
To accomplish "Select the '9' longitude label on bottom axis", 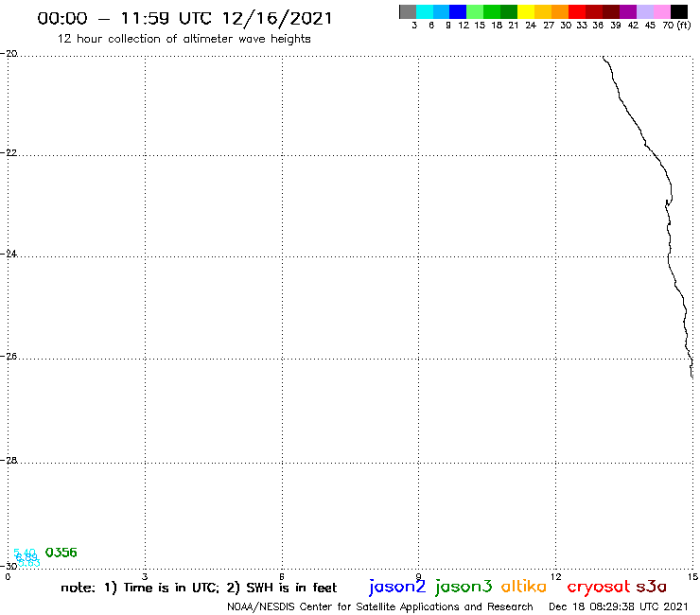I will click(419, 576).
